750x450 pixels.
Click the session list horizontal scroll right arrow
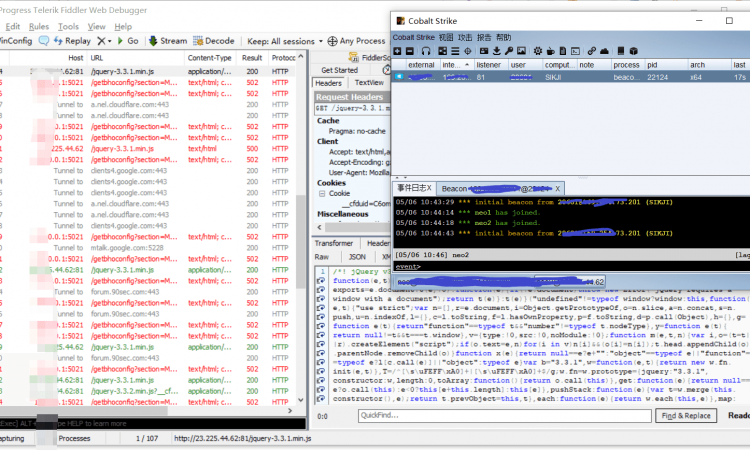(290, 411)
